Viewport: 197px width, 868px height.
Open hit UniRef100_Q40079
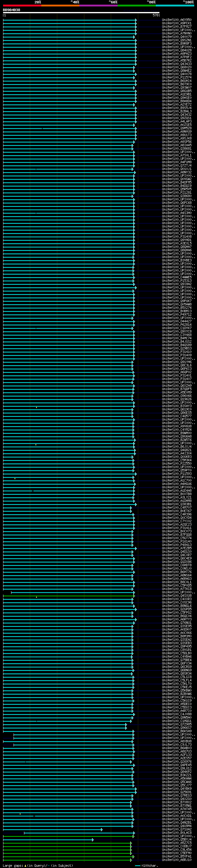pyautogui.click(x=177, y=37)
